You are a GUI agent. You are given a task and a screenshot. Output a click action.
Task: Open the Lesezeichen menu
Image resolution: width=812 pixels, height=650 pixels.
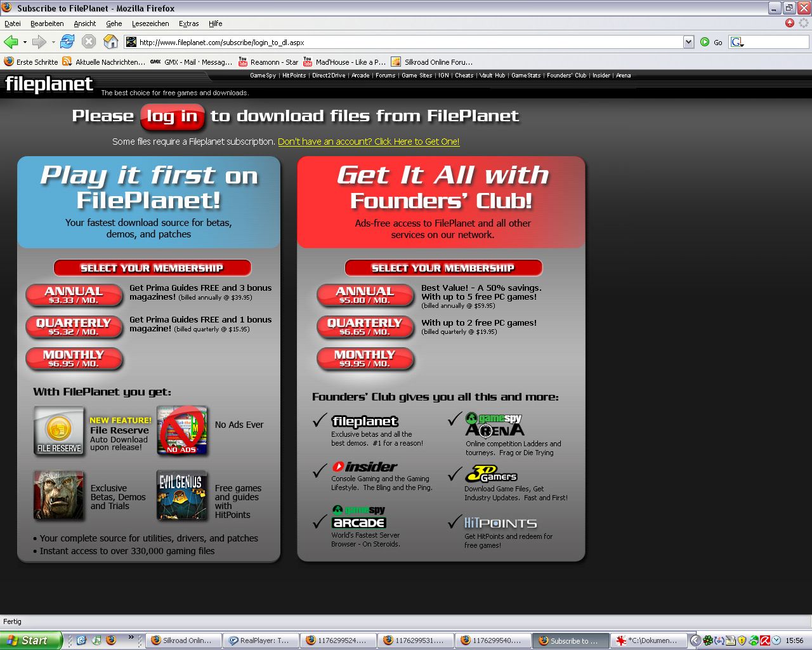coord(150,23)
